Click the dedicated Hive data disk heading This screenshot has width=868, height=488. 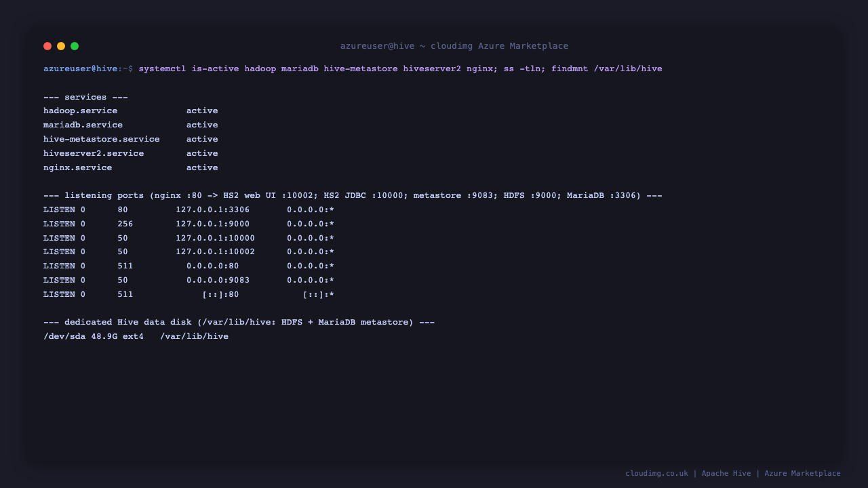(239, 322)
